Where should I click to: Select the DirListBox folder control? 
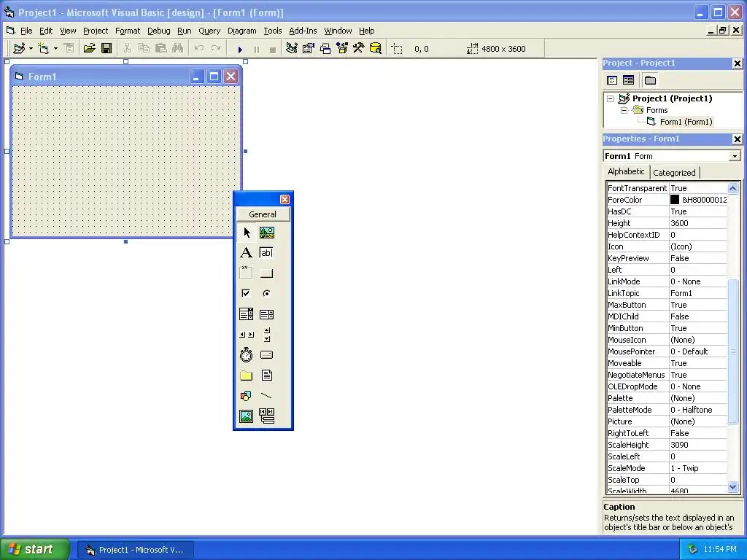point(247,376)
